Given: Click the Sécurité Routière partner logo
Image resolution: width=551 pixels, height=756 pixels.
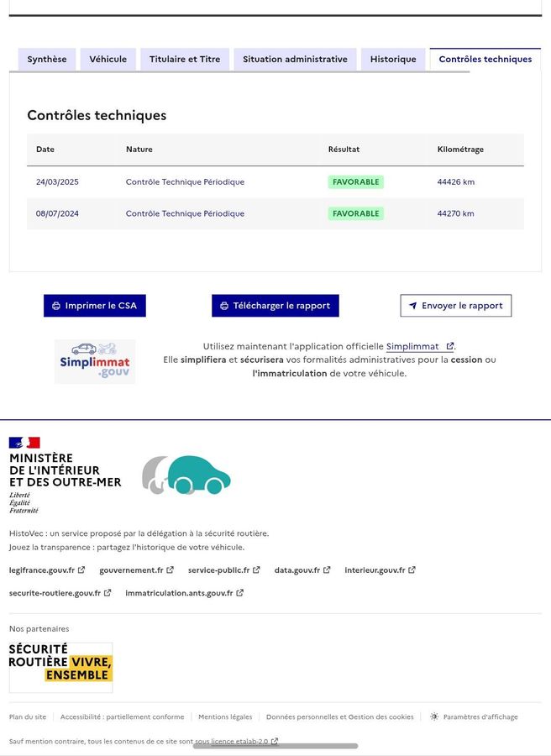Looking at the screenshot, I should pos(60,667).
